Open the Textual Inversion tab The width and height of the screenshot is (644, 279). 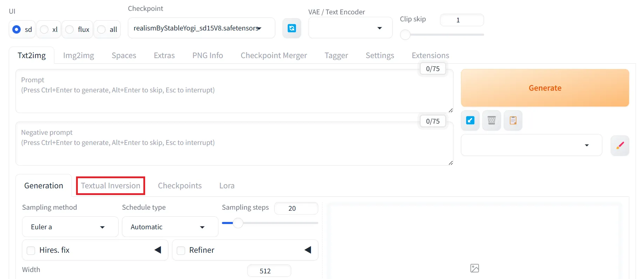[110, 186]
